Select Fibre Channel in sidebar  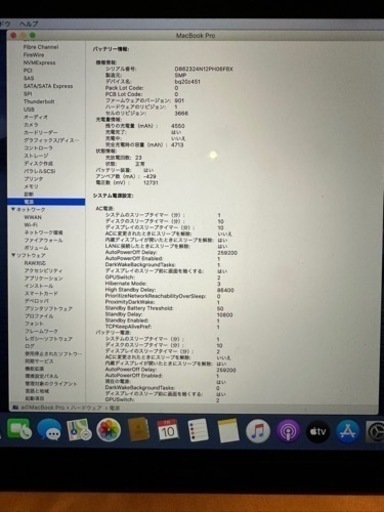(x=41, y=47)
